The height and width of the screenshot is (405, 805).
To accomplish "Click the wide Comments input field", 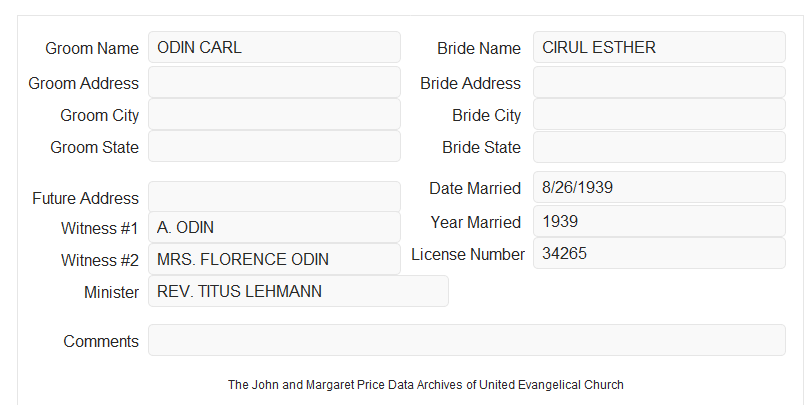I will click(467, 340).
